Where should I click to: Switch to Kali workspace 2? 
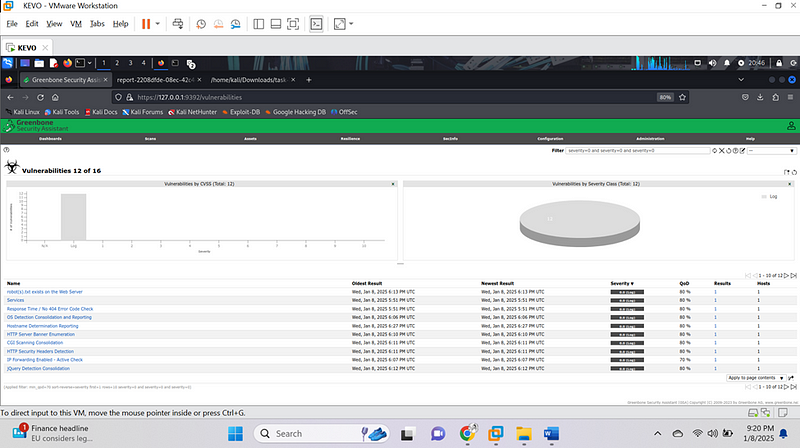pos(117,63)
